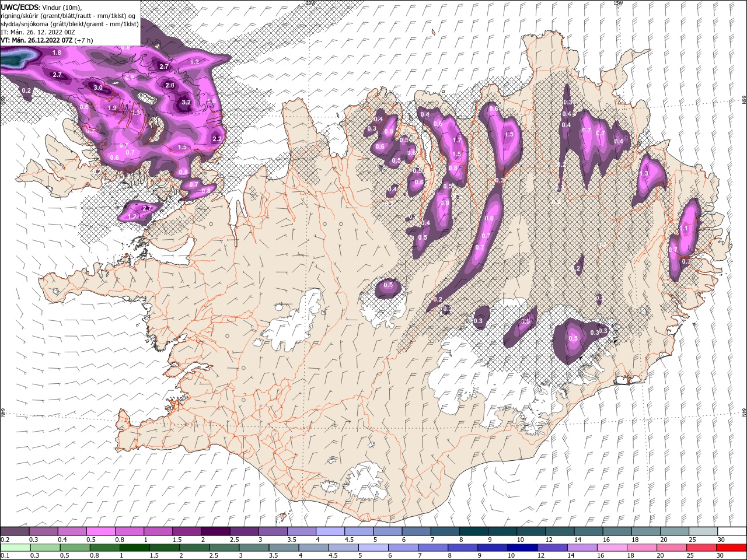This screenshot has height=560, width=747.
Task: Click the darkest purple swatch between 2 and 2.5 on the upper scale
Action: point(215,531)
